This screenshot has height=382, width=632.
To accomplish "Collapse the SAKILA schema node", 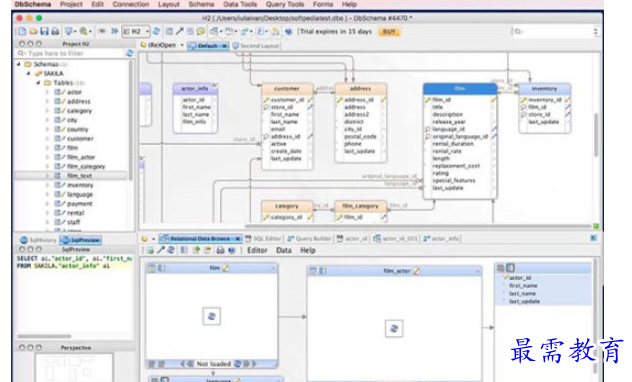I will 29,73.
